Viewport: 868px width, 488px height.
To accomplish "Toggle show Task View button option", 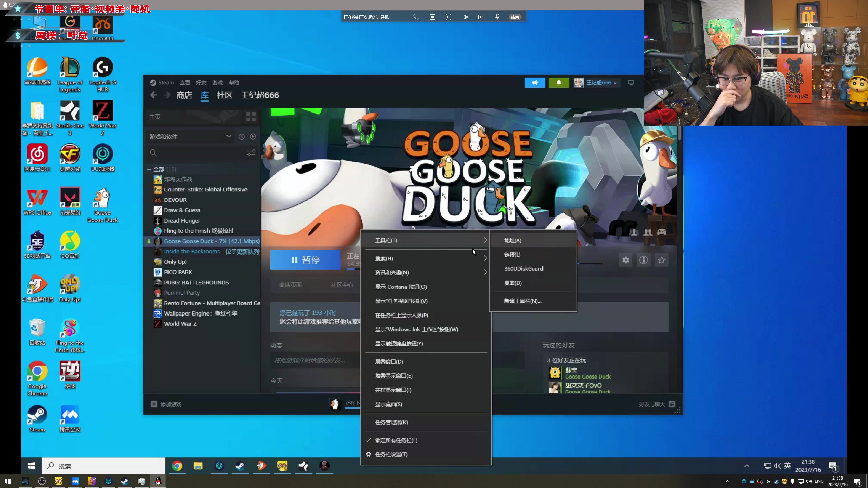I will point(401,301).
